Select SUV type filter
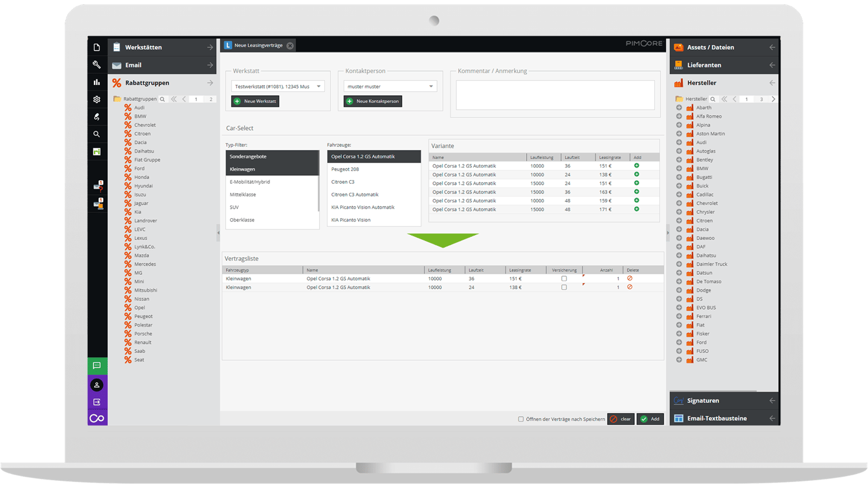Viewport: 868px width, 488px height. (272, 207)
